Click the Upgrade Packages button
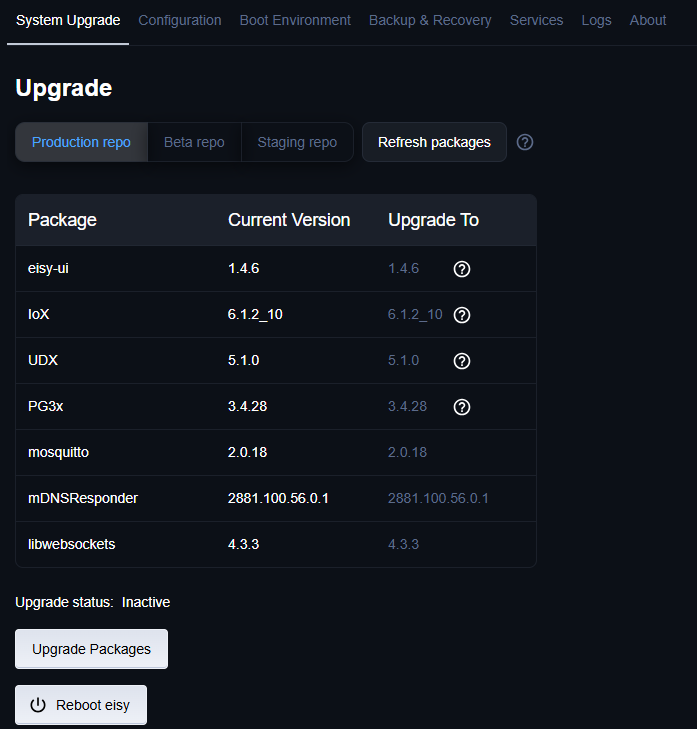 click(x=92, y=649)
